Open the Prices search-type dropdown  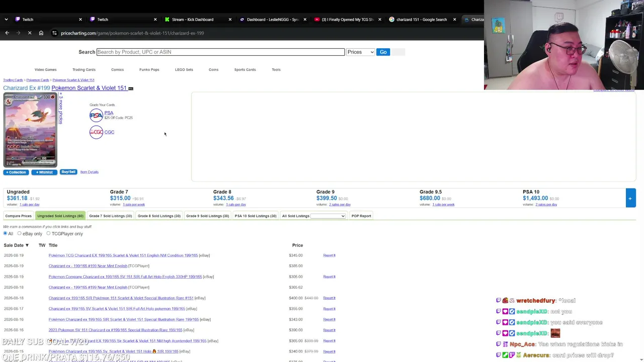(360, 52)
